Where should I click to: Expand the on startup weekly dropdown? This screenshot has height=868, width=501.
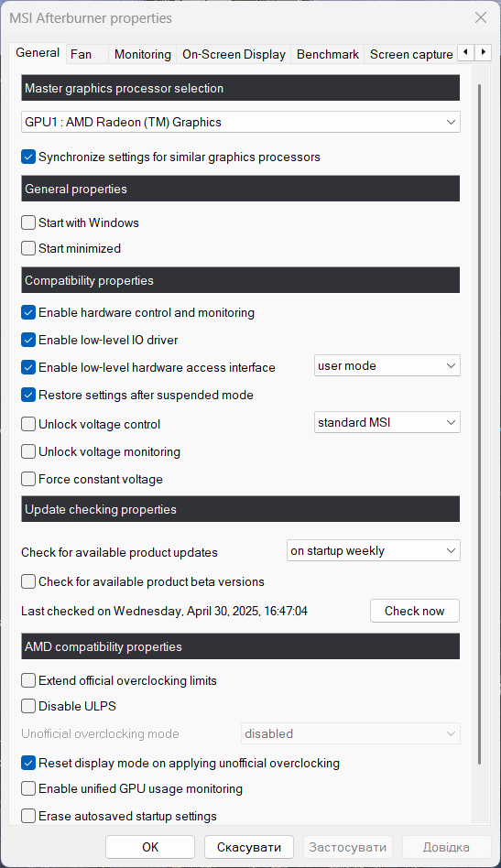point(373,551)
